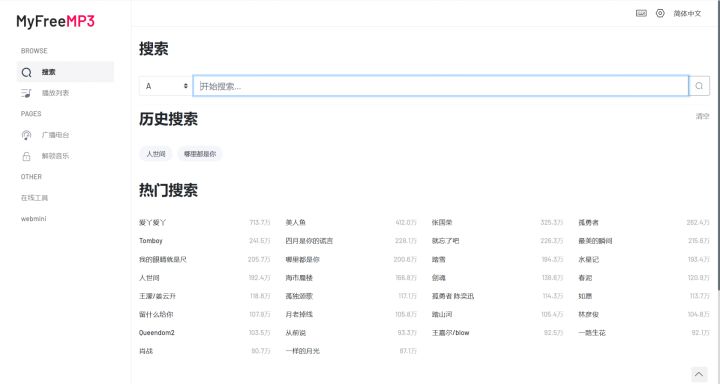Search hot term 孤勇者 陈奕迅
The width and height of the screenshot is (720, 384).
pos(453,296)
